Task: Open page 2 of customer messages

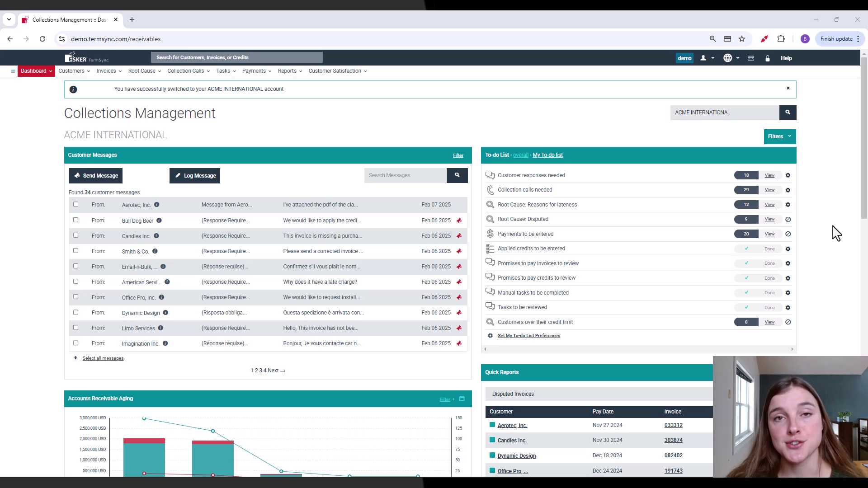Action: pyautogui.click(x=256, y=371)
